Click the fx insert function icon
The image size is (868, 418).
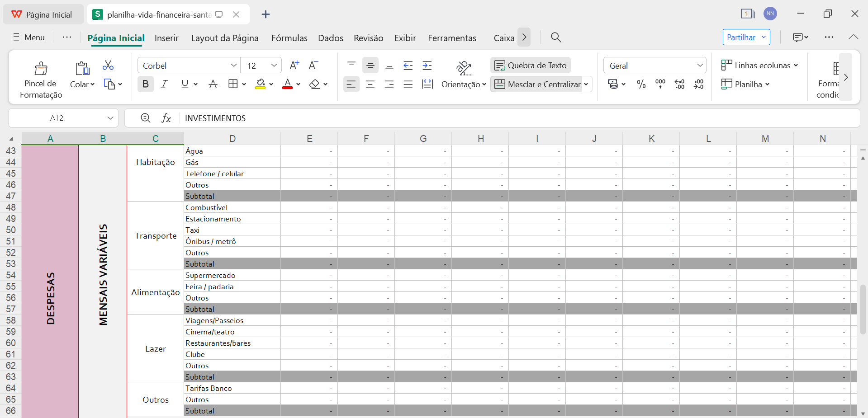pos(166,118)
